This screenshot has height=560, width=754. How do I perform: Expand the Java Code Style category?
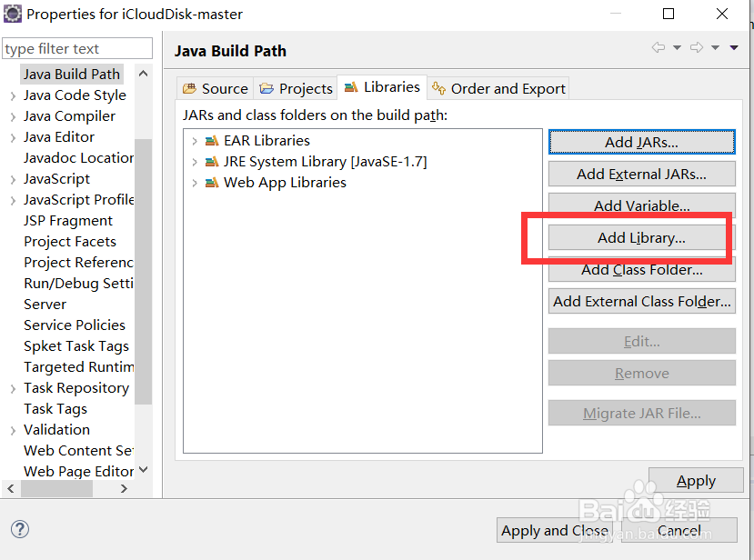[x=13, y=95]
